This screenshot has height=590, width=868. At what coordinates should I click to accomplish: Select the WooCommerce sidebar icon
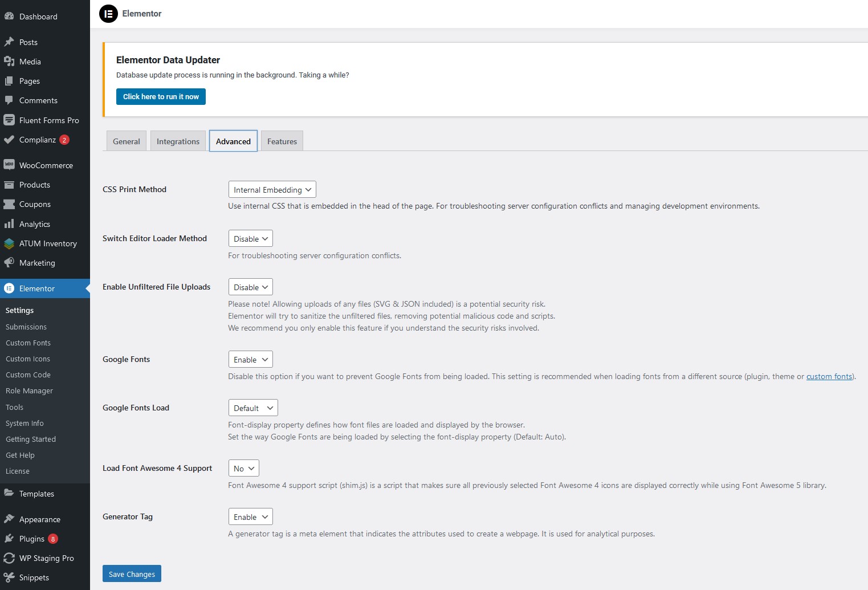pyautogui.click(x=9, y=165)
